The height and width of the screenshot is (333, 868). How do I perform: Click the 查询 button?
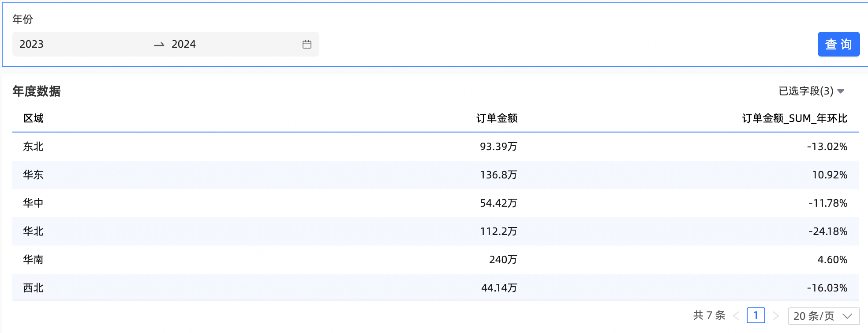[838, 44]
